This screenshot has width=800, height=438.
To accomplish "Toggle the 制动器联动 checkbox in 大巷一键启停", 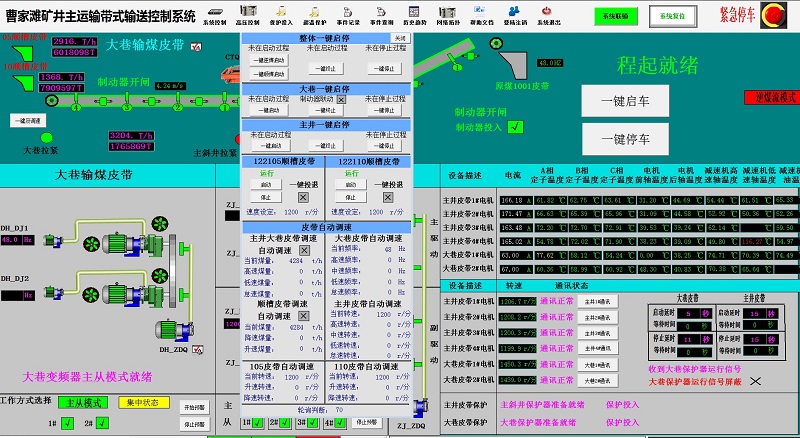I will click(x=343, y=99).
